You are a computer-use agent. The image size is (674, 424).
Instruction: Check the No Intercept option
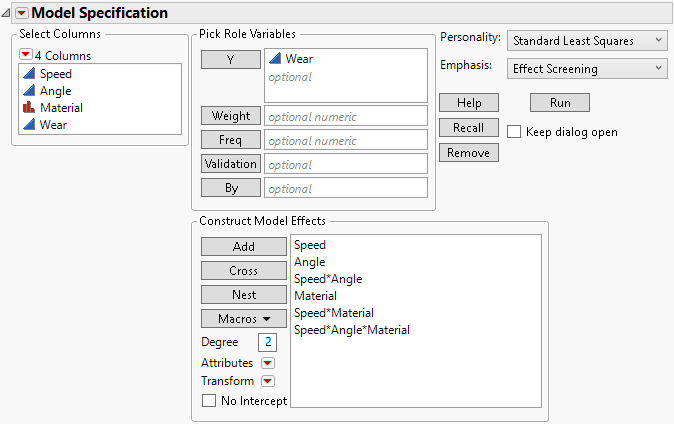[x=209, y=401]
